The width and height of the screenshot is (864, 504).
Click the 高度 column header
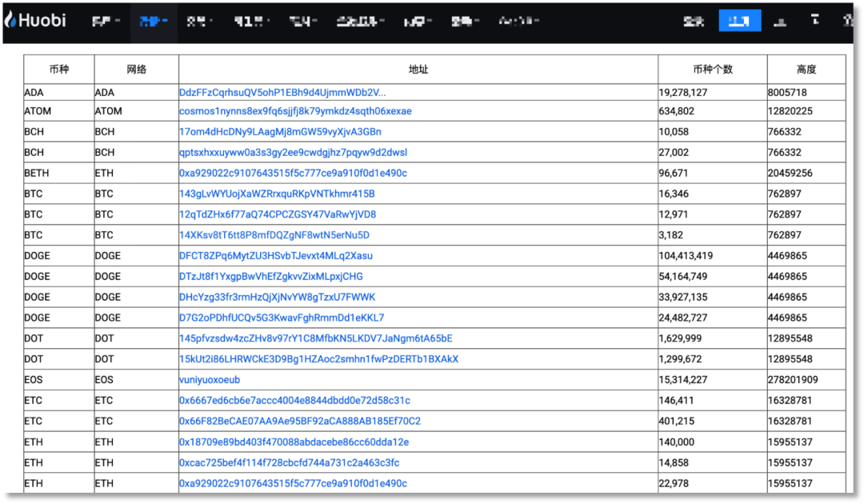[806, 70]
